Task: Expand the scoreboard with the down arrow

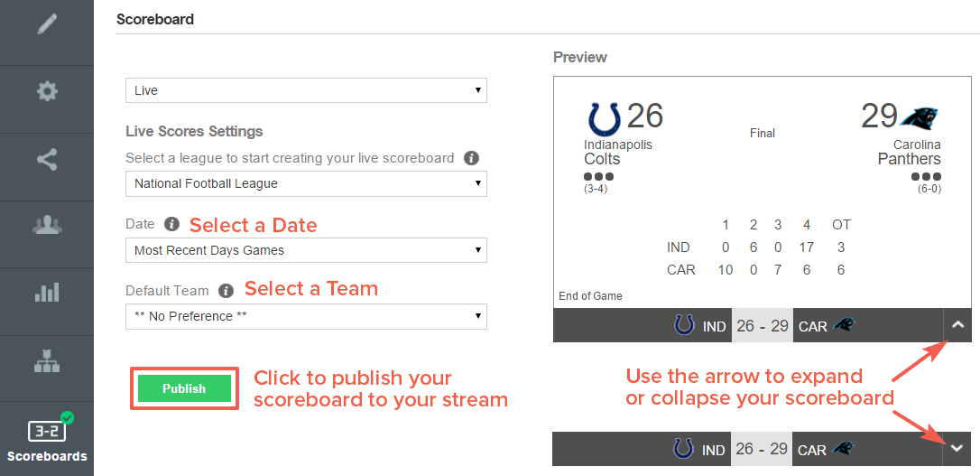Action: [957, 449]
